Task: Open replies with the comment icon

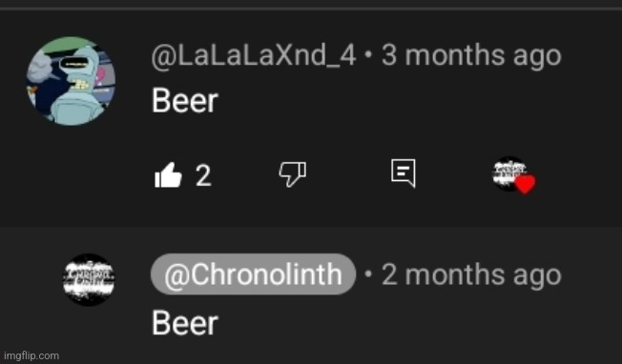Action: point(404,173)
